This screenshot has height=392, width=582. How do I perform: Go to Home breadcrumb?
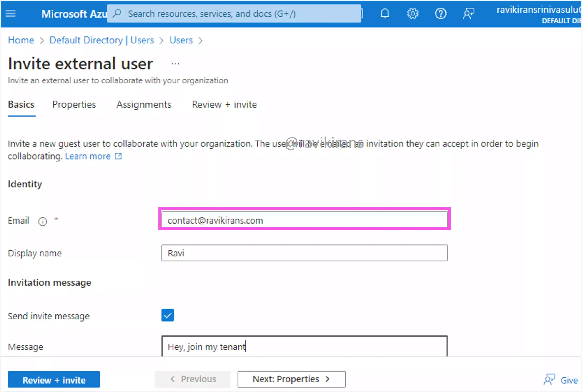pyautogui.click(x=21, y=40)
